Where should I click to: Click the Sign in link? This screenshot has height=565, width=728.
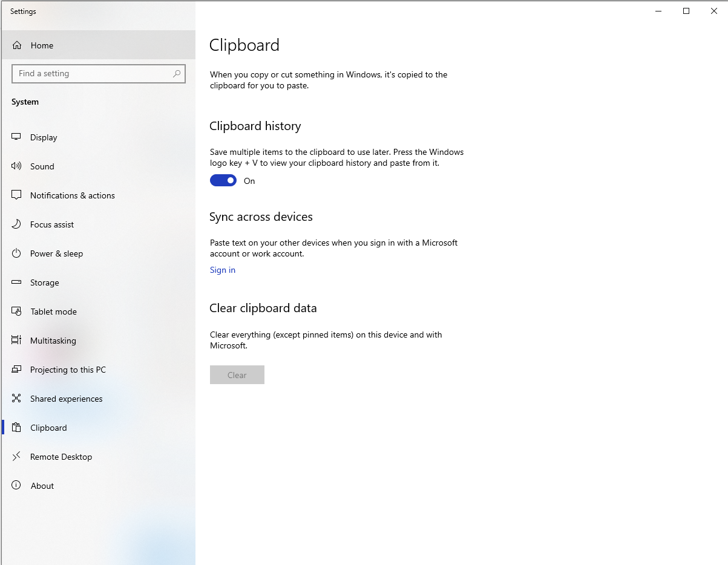point(223,270)
